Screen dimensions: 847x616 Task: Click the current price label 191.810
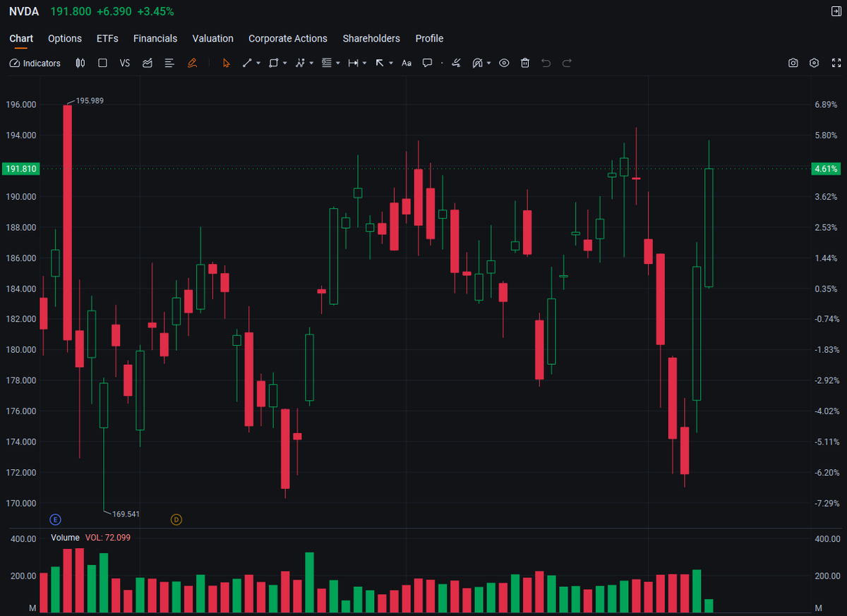click(x=20, y=169)
